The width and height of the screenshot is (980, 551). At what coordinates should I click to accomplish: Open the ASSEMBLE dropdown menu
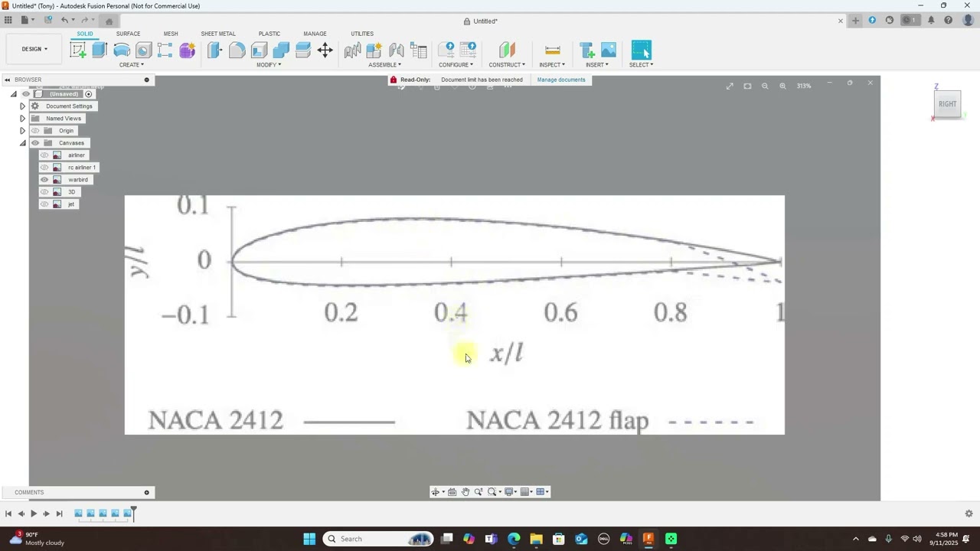click(385, 65)
